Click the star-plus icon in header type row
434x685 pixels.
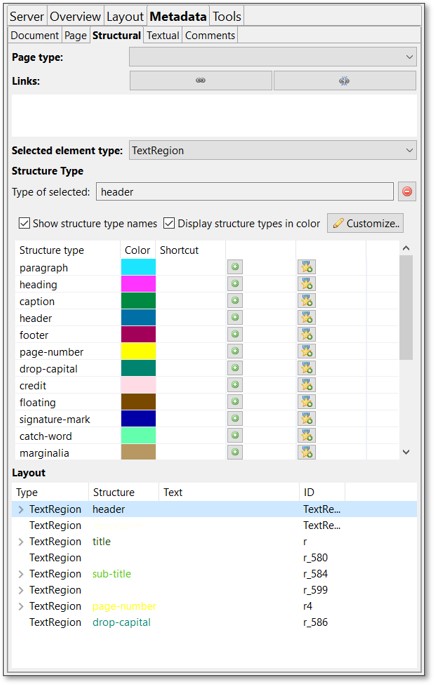click(306, 318)
